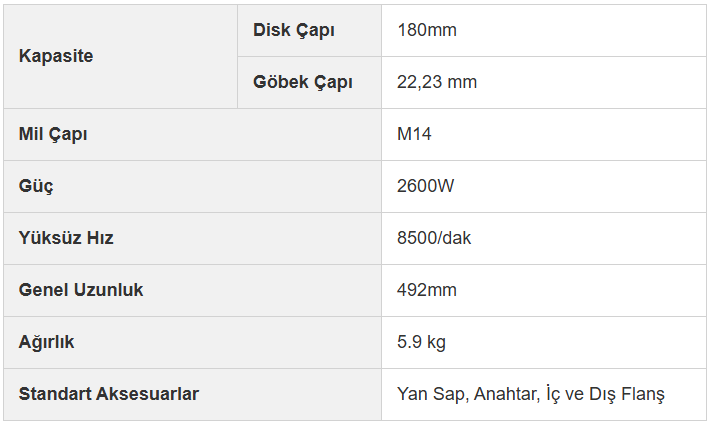Select the Standart Aksesuarlar label
Viewport: 710px width, 425px height.
(x=109, y=394)
